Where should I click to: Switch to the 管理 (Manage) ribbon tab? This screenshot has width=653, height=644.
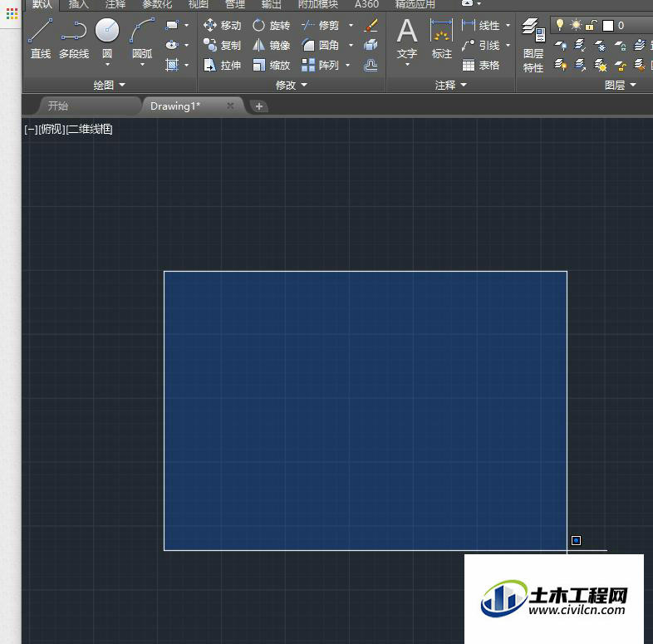[235, 4]
